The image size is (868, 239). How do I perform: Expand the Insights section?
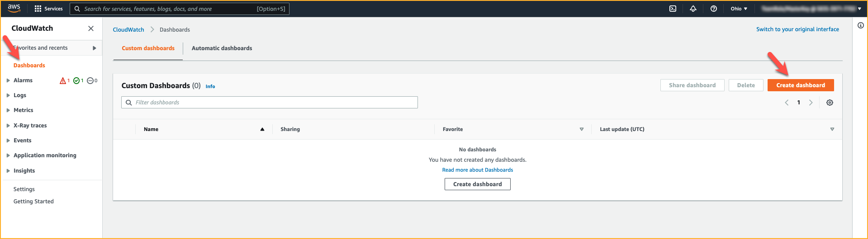click(8, 171)
